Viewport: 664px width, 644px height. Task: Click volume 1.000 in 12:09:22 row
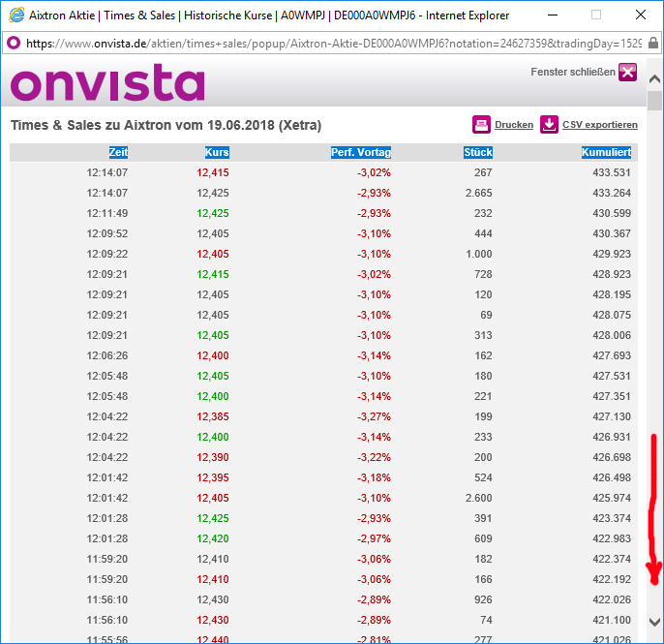click(x=478, y=254)
